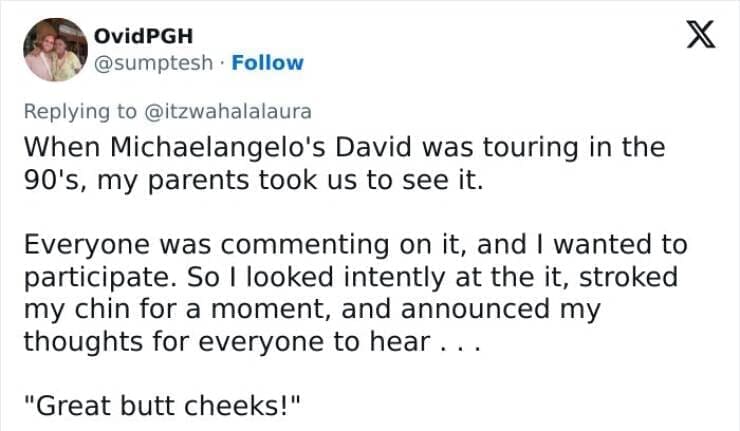Click the line starting "my chin for a moment"
This screenshot has width=740, height=431.
tap(310, 309)
